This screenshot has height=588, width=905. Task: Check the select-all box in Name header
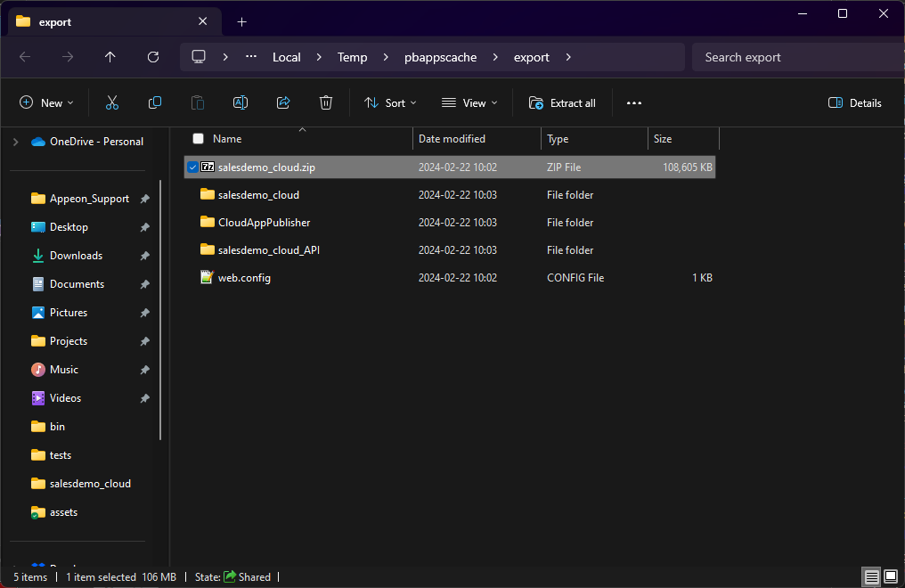198,138
